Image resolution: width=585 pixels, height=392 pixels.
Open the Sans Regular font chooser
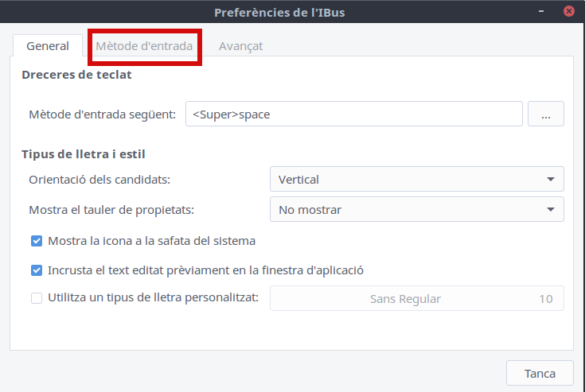tap(405, 299)
